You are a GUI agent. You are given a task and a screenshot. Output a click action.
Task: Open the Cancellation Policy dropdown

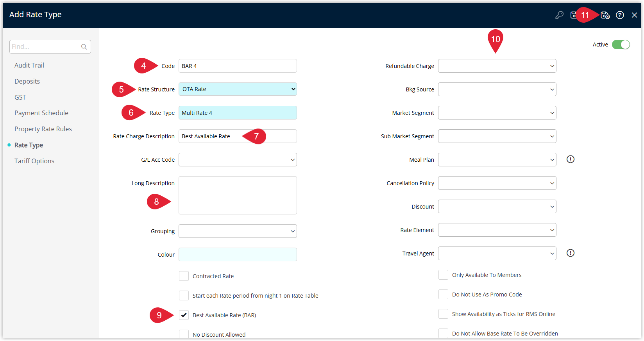(x=497, y=183)
